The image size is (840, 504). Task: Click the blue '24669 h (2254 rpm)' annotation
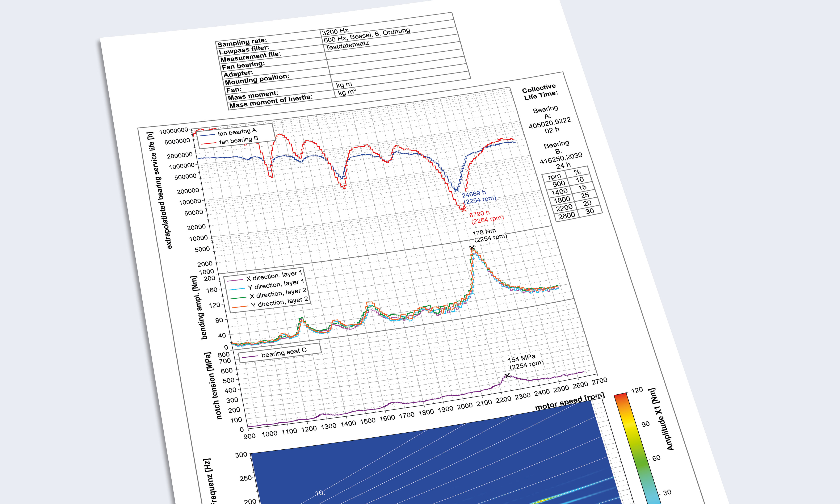pos(479,197)
